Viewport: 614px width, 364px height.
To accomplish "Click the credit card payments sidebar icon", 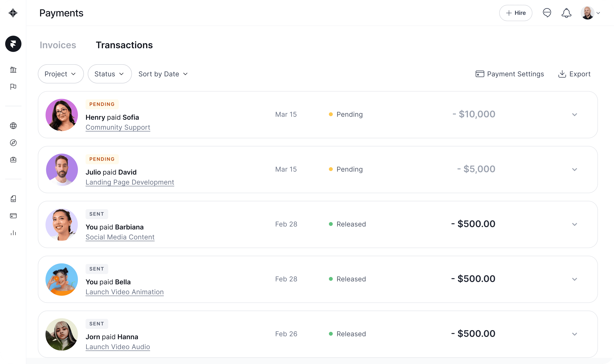I will tap(13, 216).
